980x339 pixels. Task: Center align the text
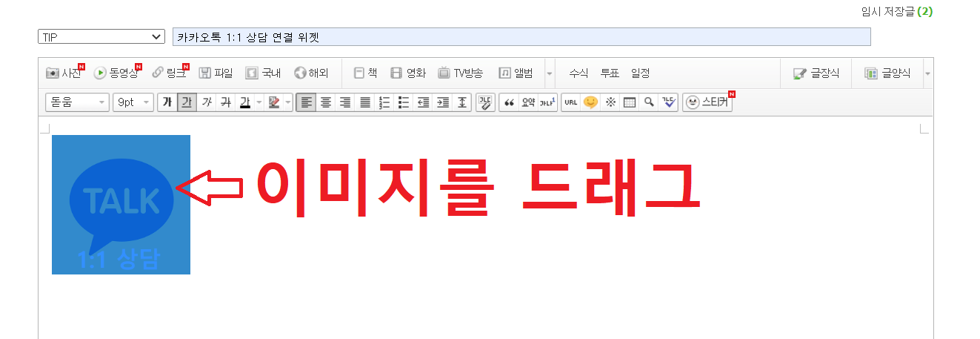pyautogui.click(x=325, y=102)
